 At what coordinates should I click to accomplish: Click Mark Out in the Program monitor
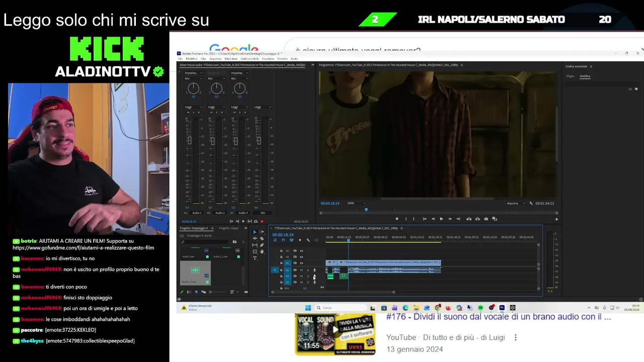click(x=414, y=219)
